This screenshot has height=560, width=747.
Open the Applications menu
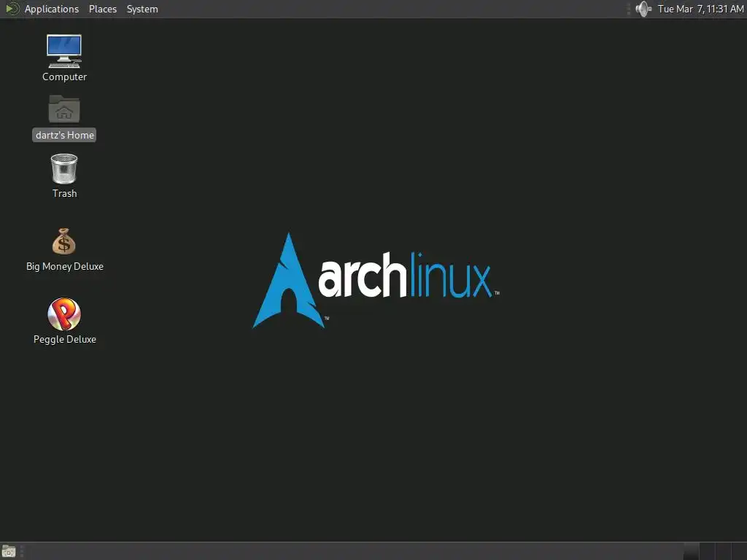point(52,9)
